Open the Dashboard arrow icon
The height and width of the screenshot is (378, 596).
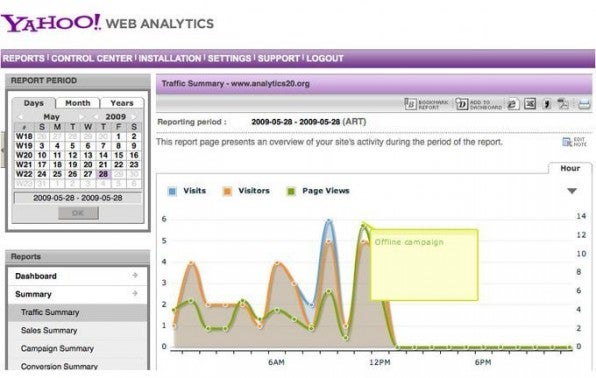tap(135, 275)
